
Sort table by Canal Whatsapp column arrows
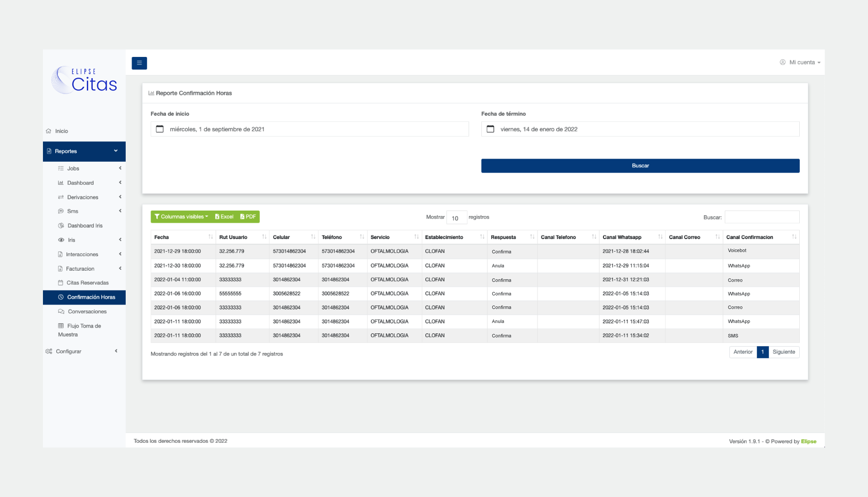point(660,237)
